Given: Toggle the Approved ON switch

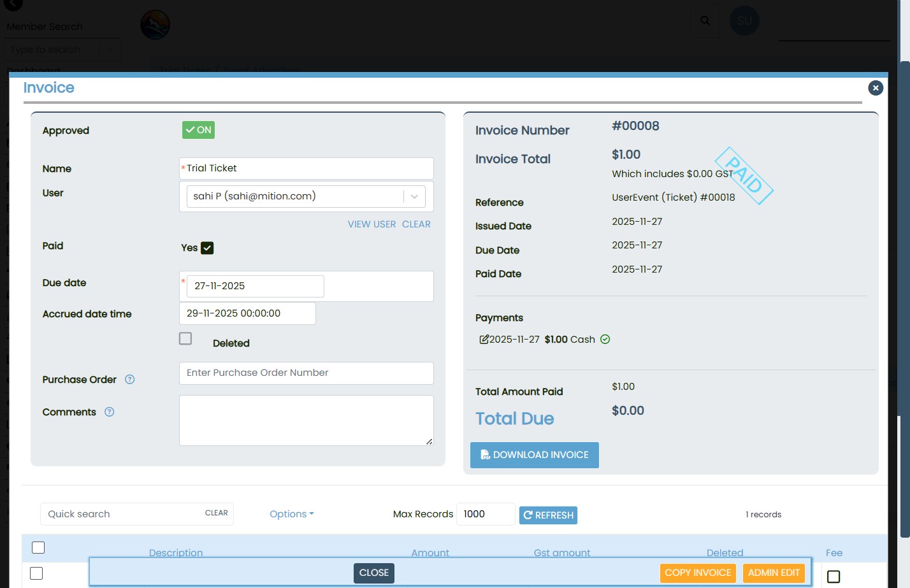Looking at the screenshot, I should tap(198, 130).
